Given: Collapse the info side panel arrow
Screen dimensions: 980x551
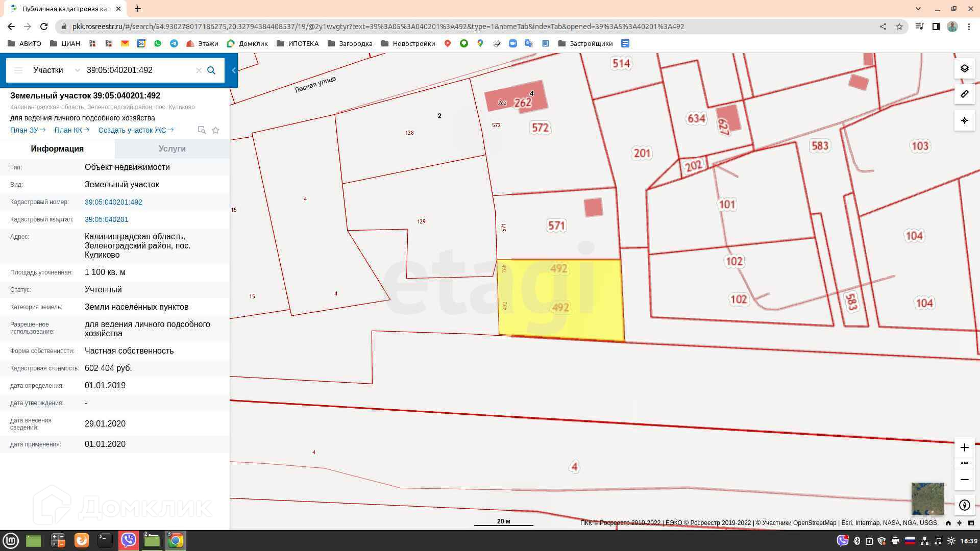Looking at the screenshot, I should (234, 70).
